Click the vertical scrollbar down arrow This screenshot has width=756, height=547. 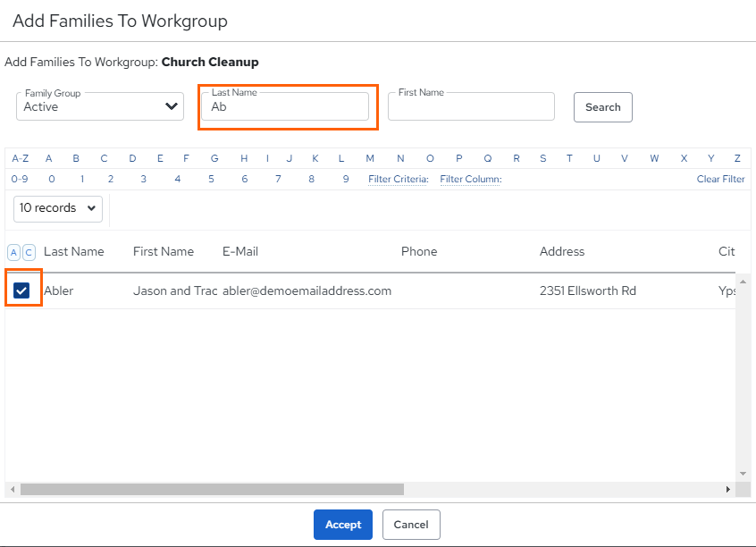pos(743,474)
